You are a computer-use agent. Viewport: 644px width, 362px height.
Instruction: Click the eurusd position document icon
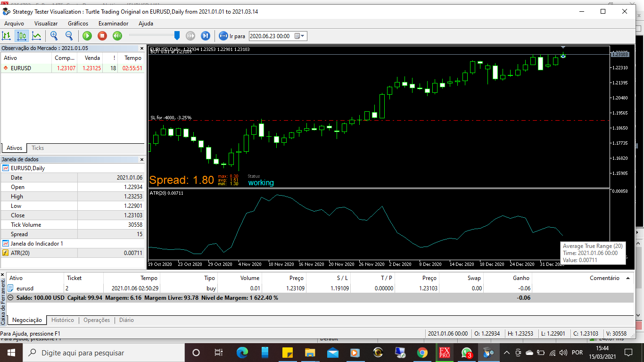point(11,288)
